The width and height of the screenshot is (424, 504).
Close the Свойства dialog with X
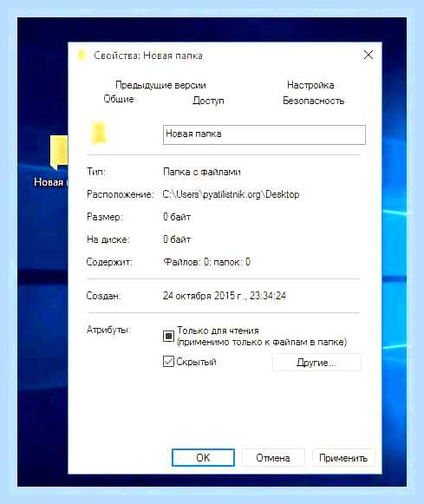pos(369,55)
